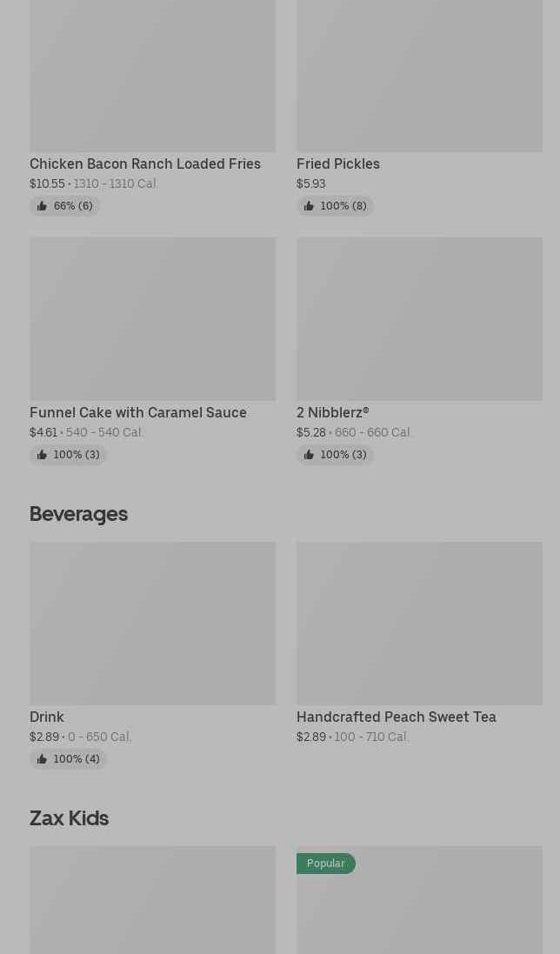Click the Fried Pickles title
560x954 pixels.
pyautogui.click(x=338, y=163)
